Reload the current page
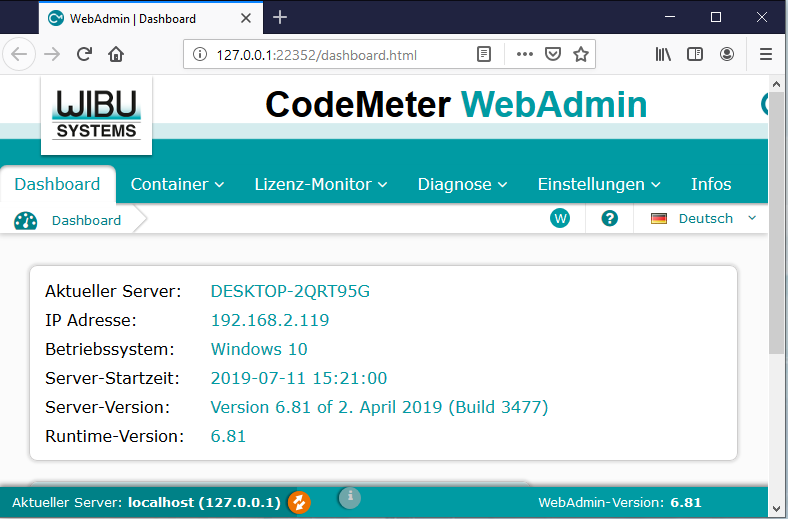Image resolution: width=788 pixels, height=519 pixels. click(x=84, y=54)
